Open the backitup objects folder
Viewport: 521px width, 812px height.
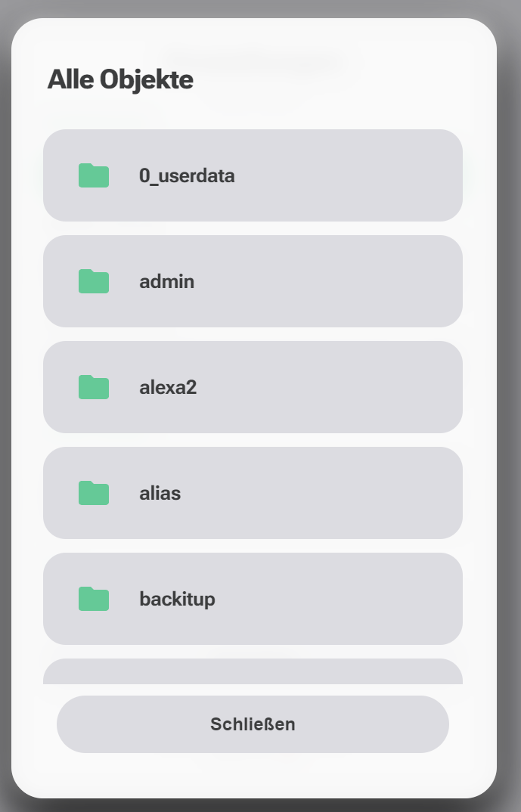pos(253,599)
